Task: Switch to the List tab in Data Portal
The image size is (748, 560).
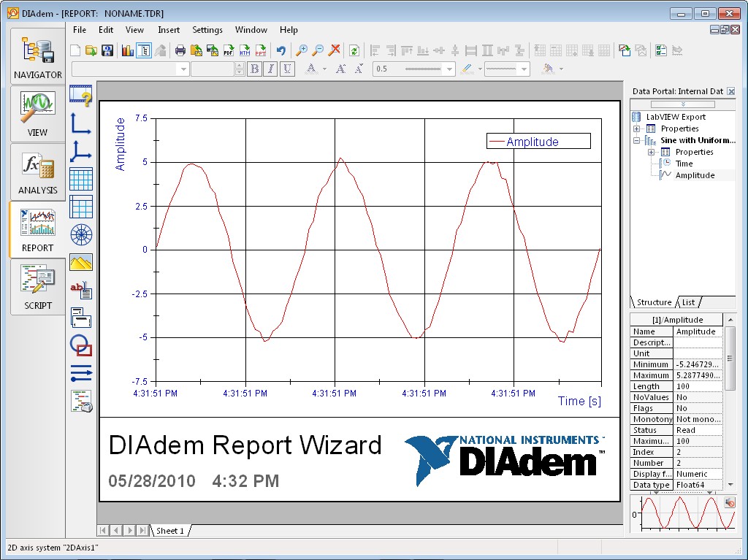Action: tap(687, 302)
